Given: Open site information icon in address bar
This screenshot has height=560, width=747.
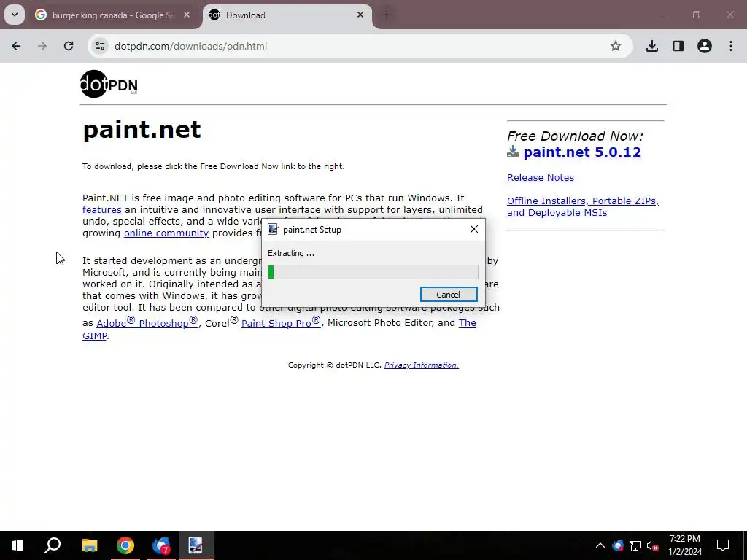Looking at the screenshot, I should [x=100, y=46].
